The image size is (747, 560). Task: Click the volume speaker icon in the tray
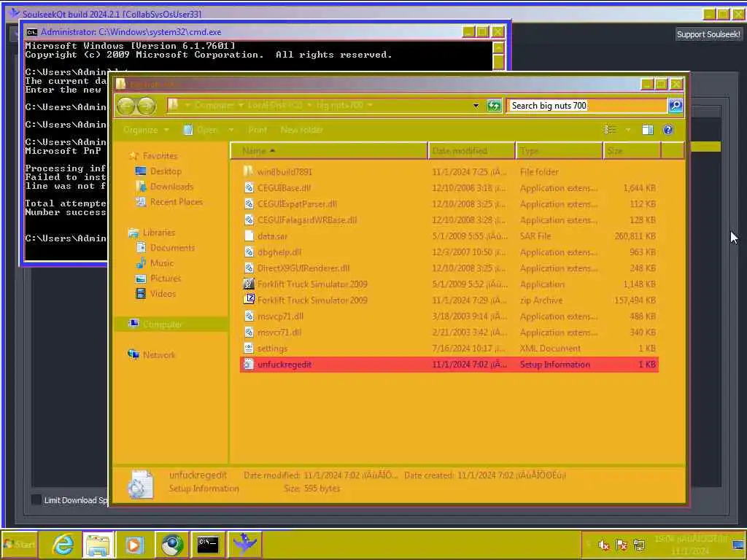[603, 545]
